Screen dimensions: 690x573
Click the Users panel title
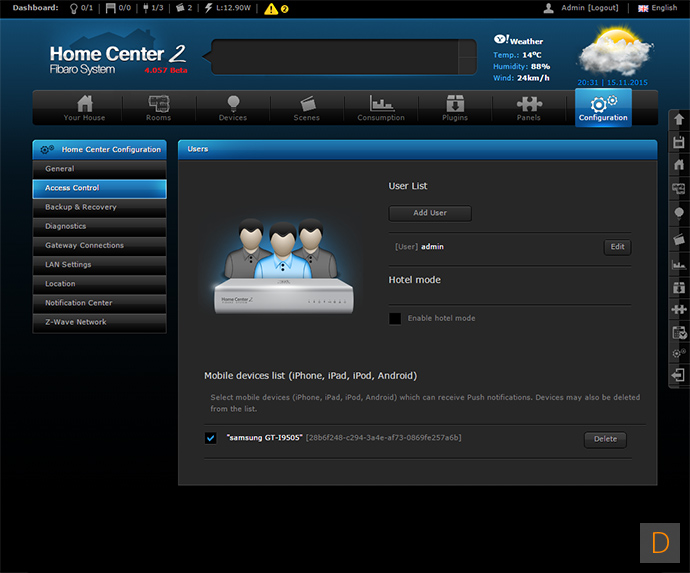(198, 149)
